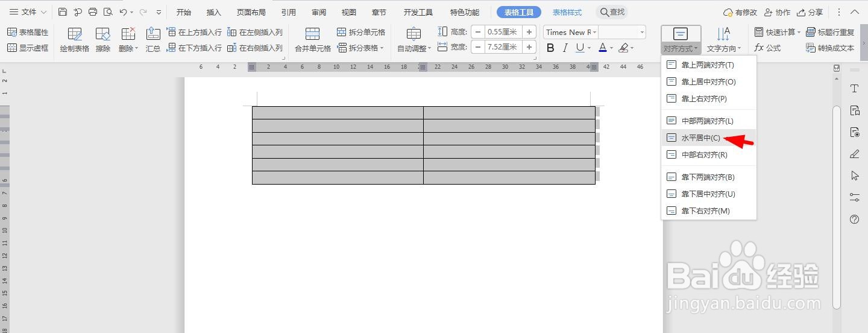Click the 公式 formula button
Screen dimensions: 868x333
[x=767, y=48]
